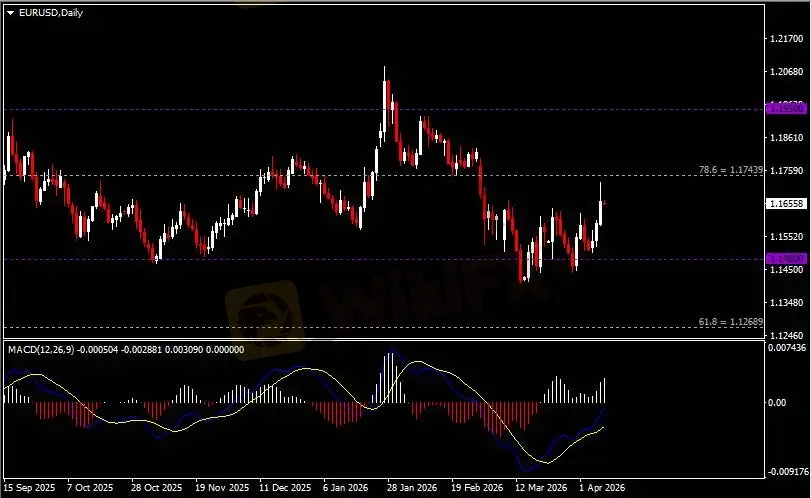Click the 1 Apr 2026 date label
Screen dimensions: 811x498
pos(600,488)
